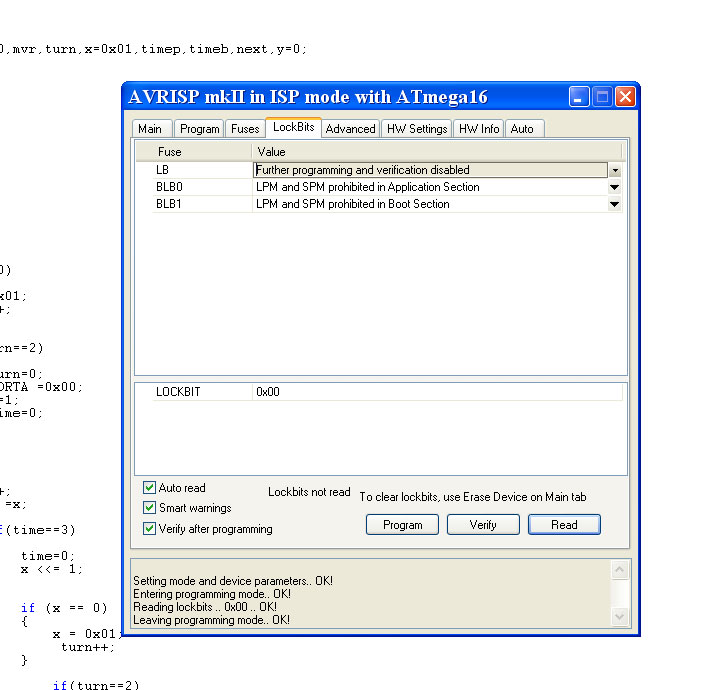Screen dimensions: 723x690
Task: Toggle the Auto read checkbox
Action: [x=149, y=488]
